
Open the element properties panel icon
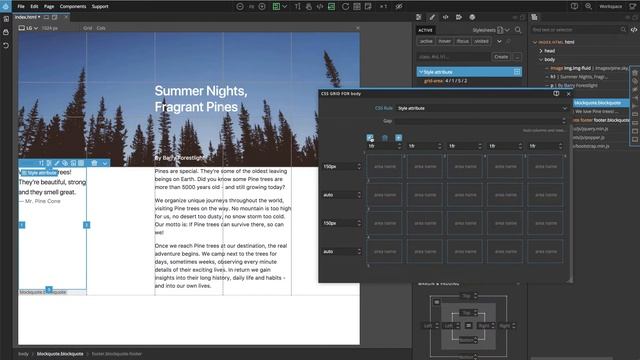pos(419,17)
